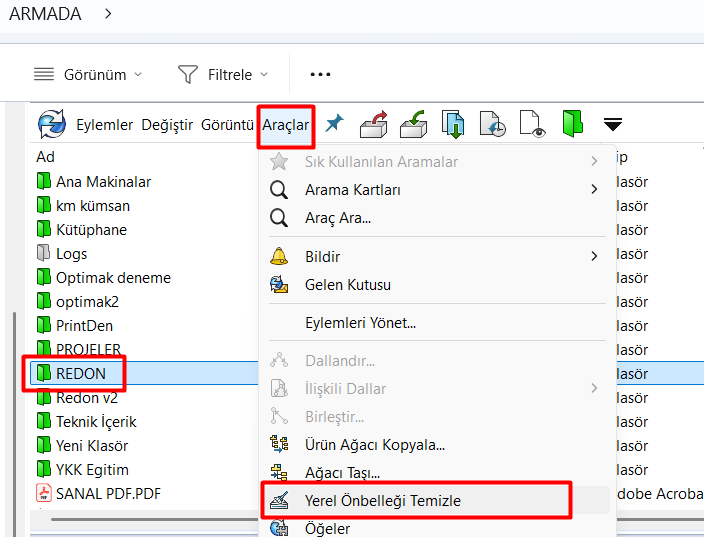The height and width of the screenshot is (540, 705).
Task: Select the YKK Egitim folder
Action: click(x=92, y=470)
